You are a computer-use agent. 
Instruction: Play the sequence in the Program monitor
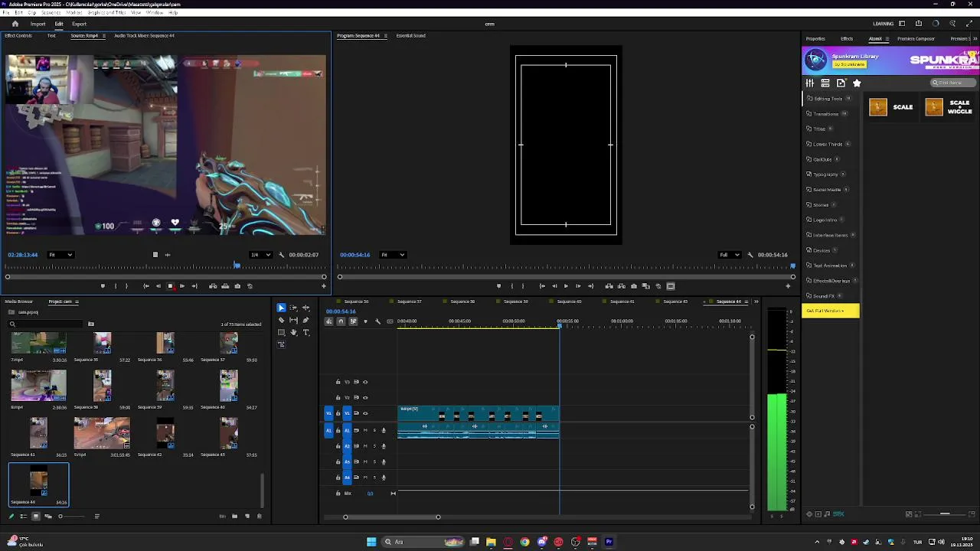coord(566,286)
